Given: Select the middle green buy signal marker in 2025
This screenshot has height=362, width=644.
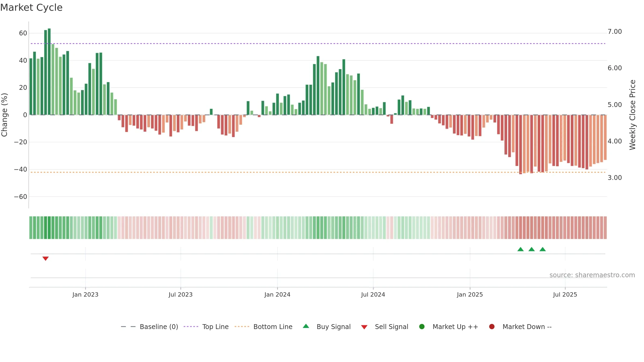Looking at the screenshot, I should [532, 249].
